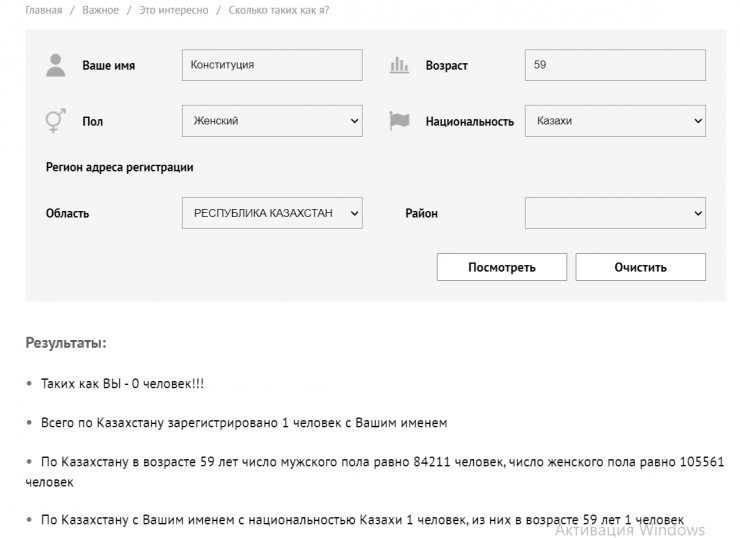This screenshot has height=538, width=740.
Task: Click the person icon beside Ваше имя
Action: coord(55,66)
